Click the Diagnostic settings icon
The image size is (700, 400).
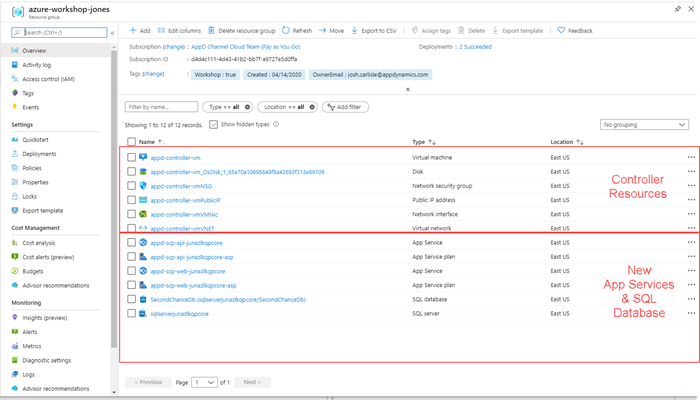pyautogui.click(x=15, y=360)
